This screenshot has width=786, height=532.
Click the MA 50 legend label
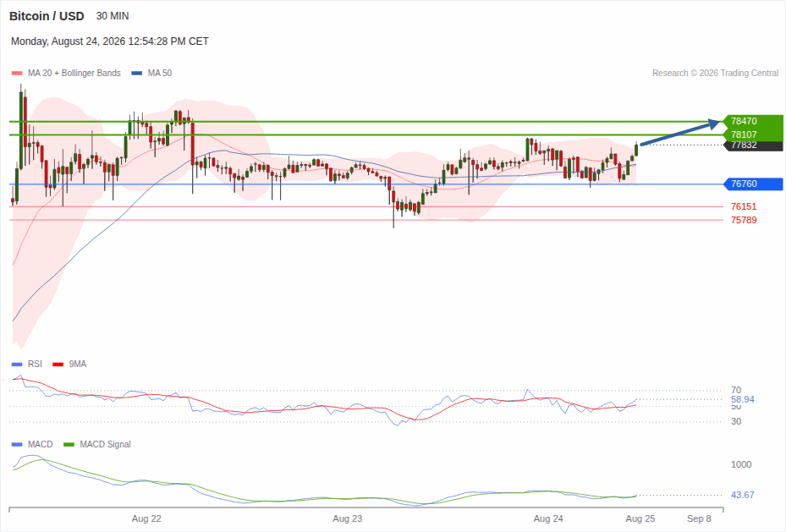tap(159, 73)
